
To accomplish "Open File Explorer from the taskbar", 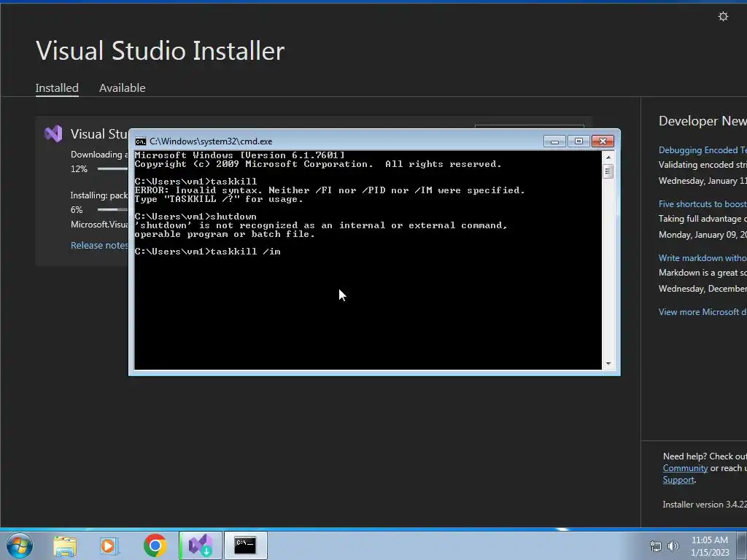I will [x=65, y=545].
